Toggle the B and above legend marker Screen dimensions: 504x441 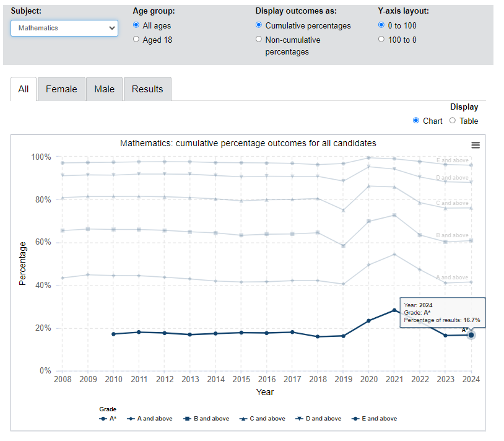point(187,419)
